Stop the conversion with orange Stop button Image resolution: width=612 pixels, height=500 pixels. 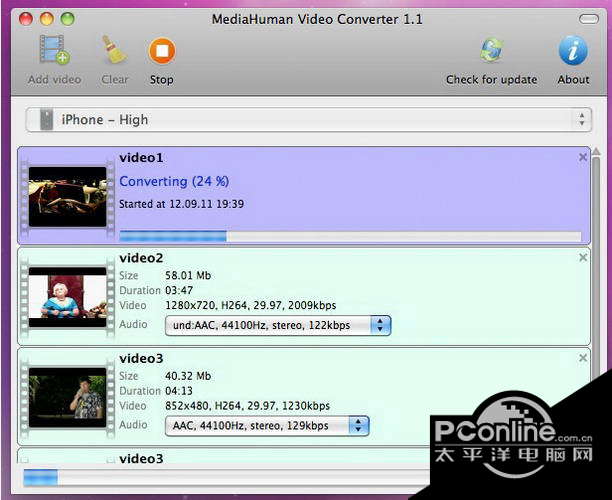click(162, 51)
